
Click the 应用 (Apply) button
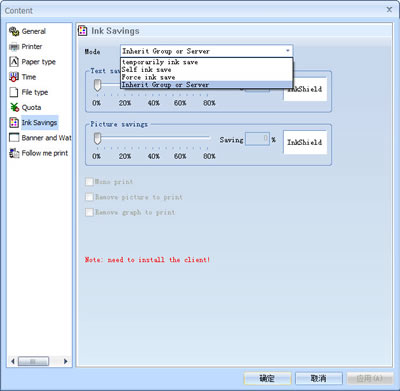[x=369, y=378]
